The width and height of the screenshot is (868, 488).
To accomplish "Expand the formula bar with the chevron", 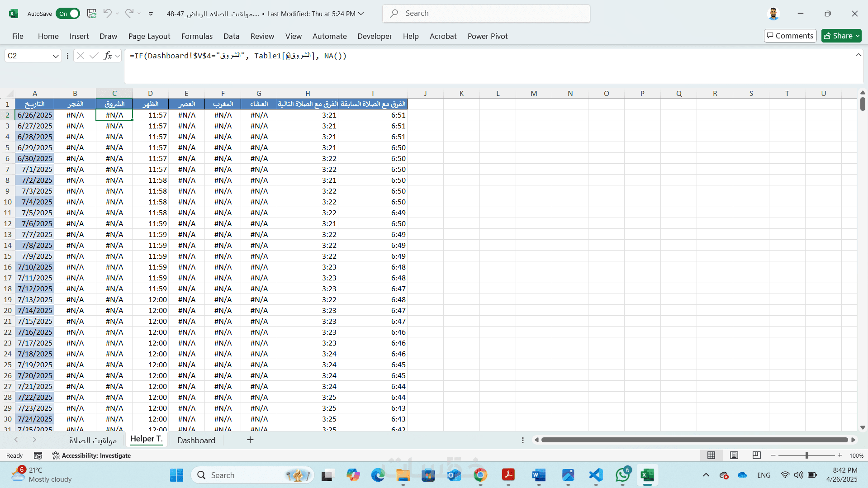I will (858, 55).
